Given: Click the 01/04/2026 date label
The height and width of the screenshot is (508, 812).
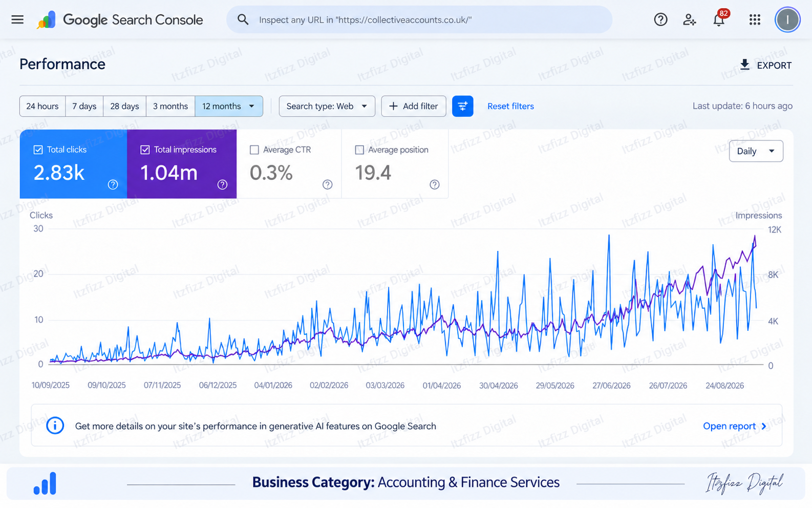Looking at the screenshot, I should (x=441, y=386).
